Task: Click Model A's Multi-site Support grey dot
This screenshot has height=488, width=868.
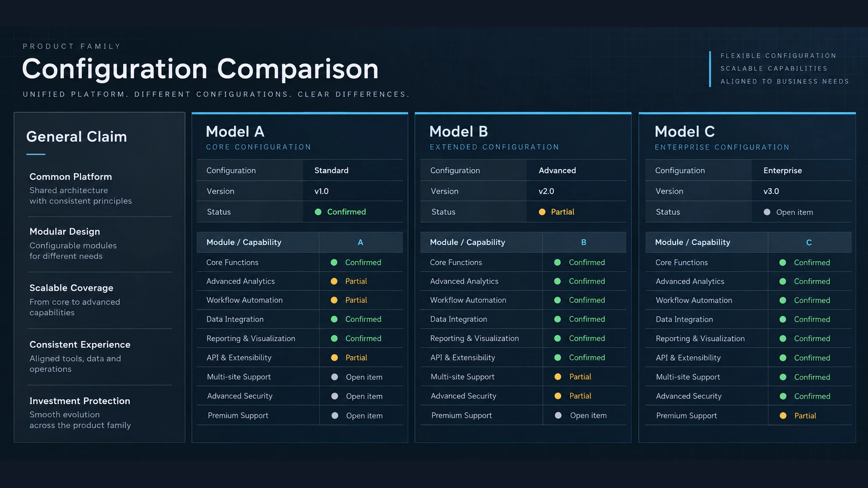Action: (x=334, y=377)
